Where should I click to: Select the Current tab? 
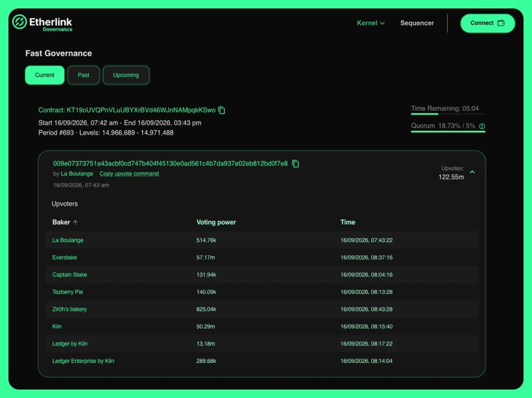[x=45, y=75]
